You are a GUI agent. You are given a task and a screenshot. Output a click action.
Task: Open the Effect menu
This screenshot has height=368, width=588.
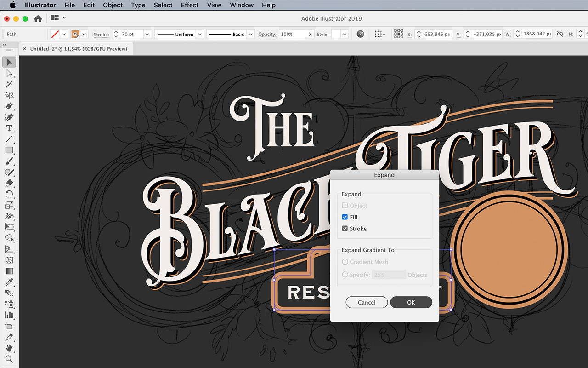190,5
